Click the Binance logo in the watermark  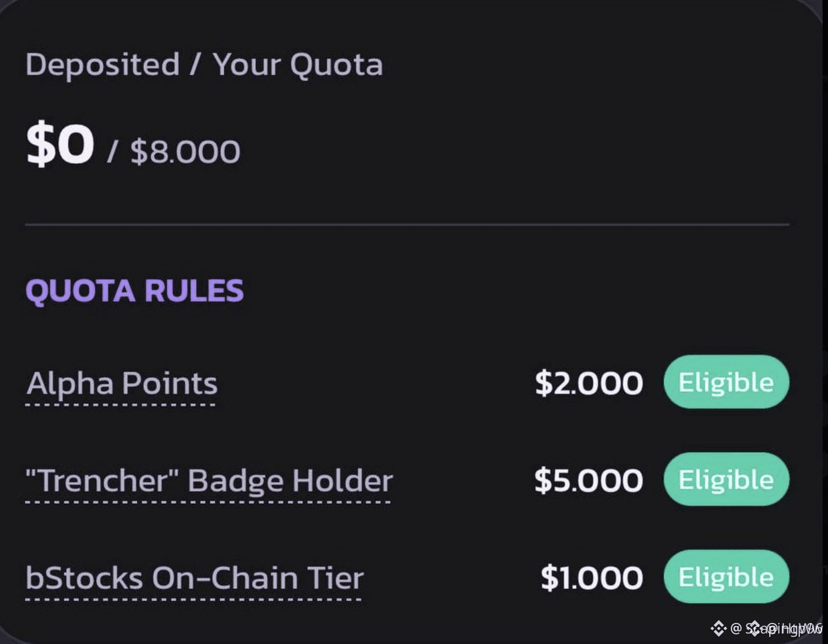point(718,628)
